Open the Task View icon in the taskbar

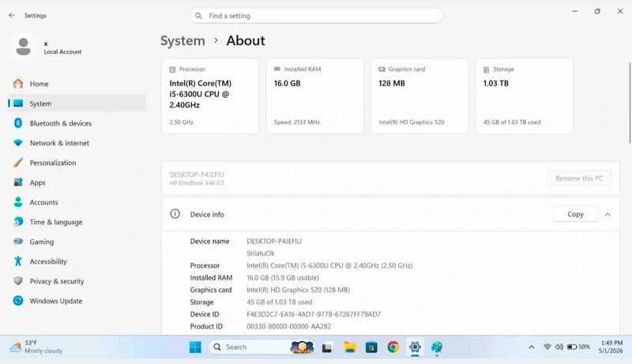(327, 347)
